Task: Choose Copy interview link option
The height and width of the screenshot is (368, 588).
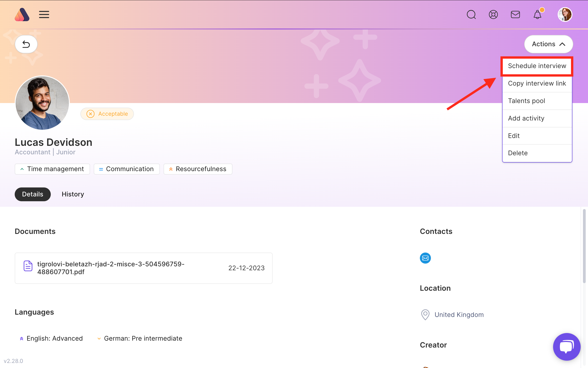Action: 537,83
